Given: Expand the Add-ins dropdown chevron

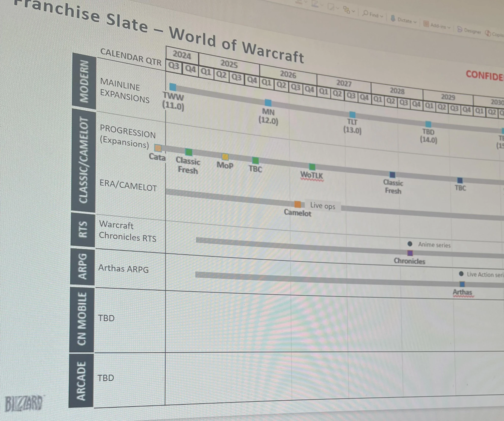Looking at the screenshot, I should tap(449, 27).
